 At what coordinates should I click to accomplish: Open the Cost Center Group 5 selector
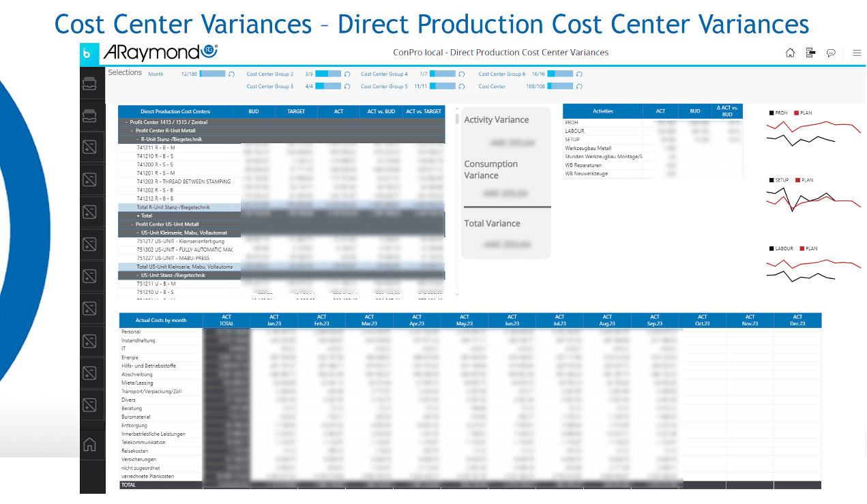click(384, 87)
